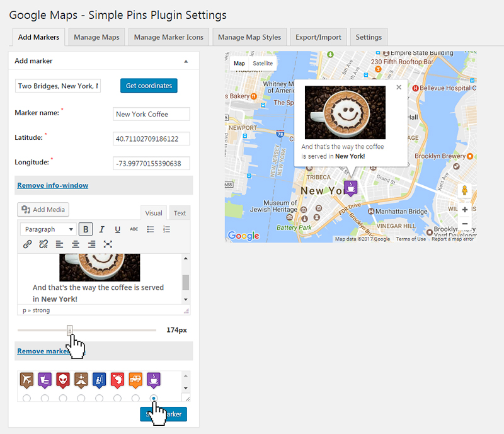Choose the orange car marker icon
This screenshot has height=434, width=504.
(135, 380)
